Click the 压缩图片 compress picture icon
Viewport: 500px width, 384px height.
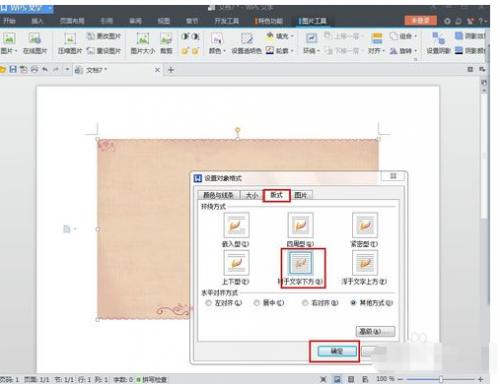click(x=70, y=39)
